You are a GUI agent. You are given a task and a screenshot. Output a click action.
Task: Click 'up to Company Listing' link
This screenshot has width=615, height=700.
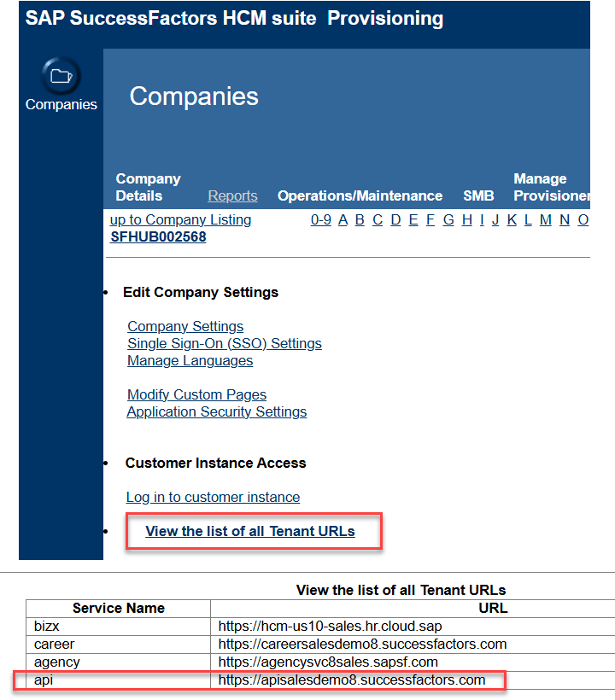coord(180,219)
